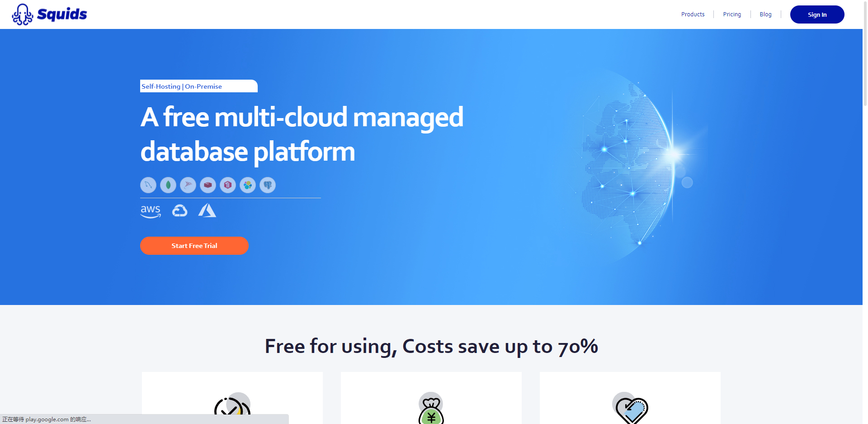Open the Pricing page link
The image size is (868, 424).
pos(732,14)
